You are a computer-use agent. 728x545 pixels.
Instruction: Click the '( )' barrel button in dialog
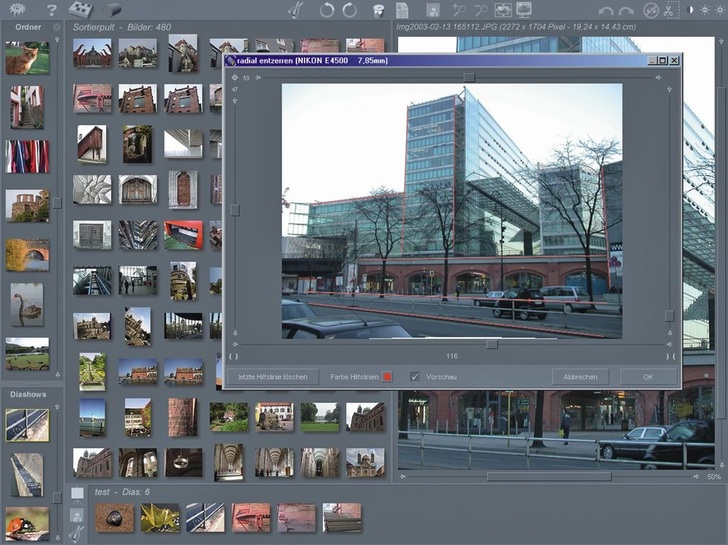234,357
